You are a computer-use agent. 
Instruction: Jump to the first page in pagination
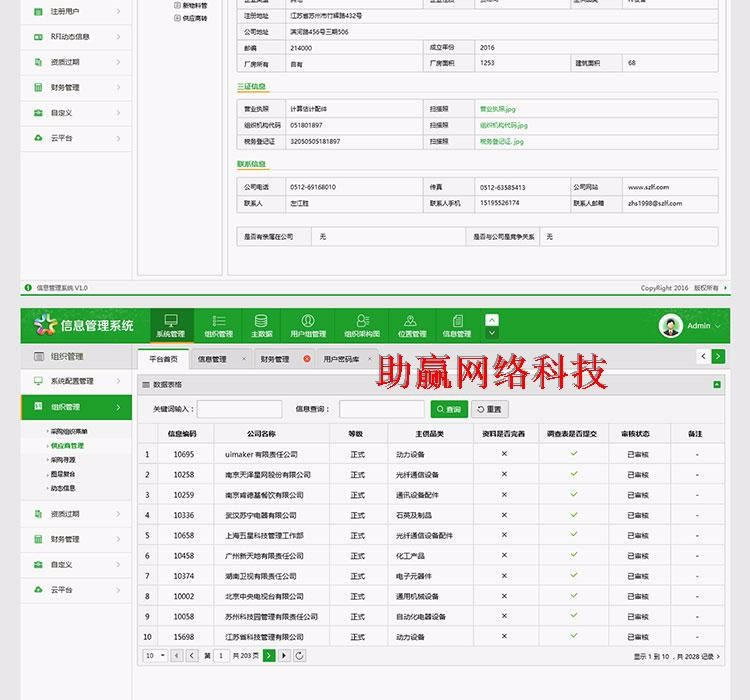(x=177, y=656)
